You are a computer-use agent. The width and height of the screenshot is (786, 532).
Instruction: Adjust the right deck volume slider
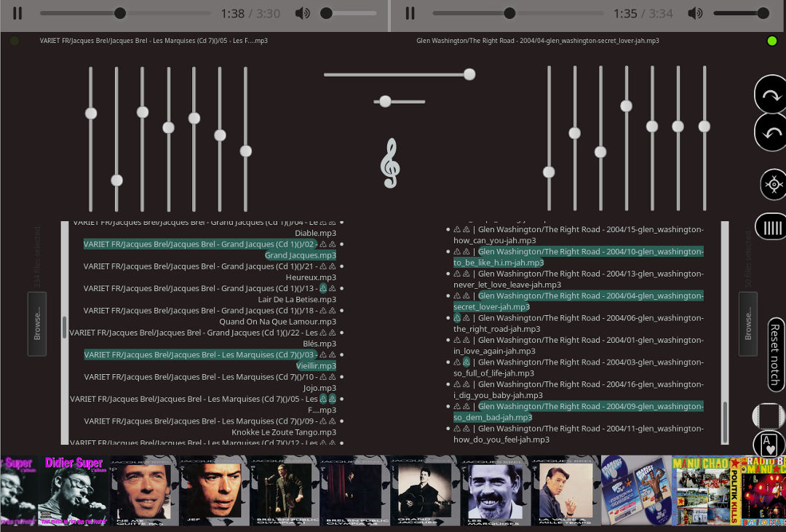[x=742, y=13]
